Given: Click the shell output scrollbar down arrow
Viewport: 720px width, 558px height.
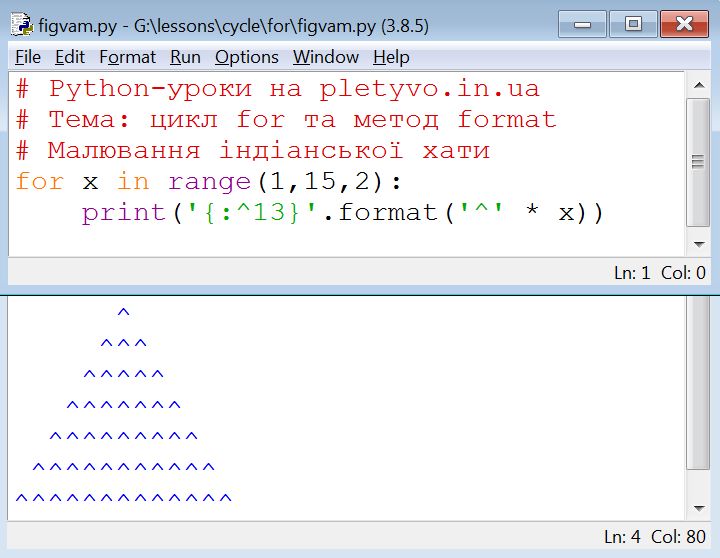Looking at the screenshot, I should click(x=699, y=508).
